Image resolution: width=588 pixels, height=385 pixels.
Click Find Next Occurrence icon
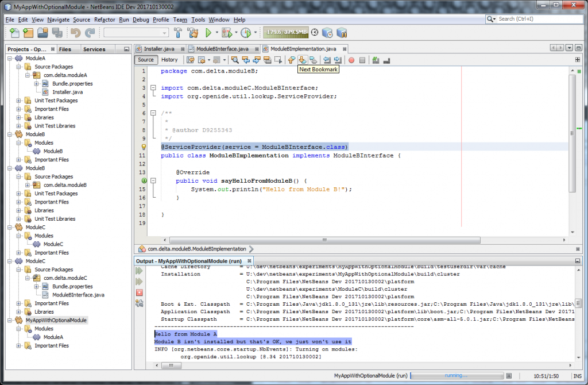[x=257, y=60]
